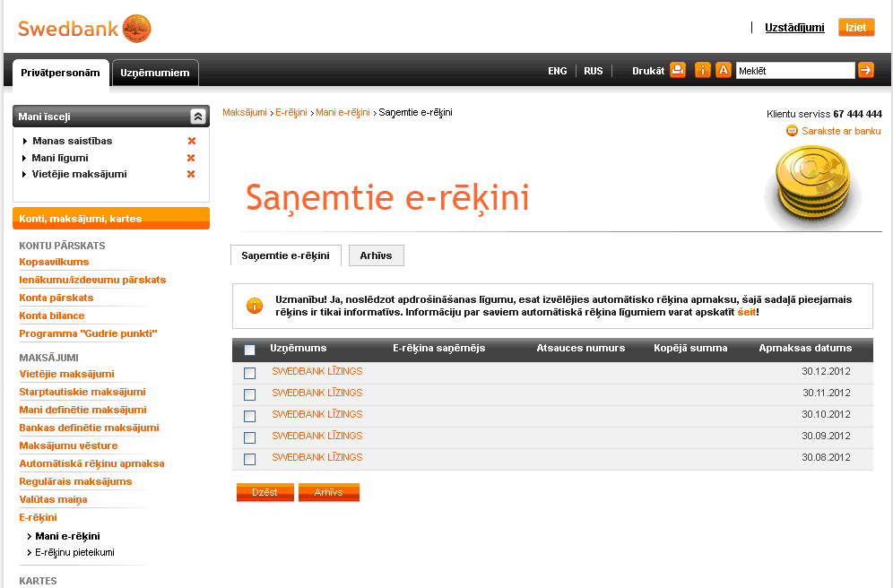Click the Iziet logout button
893x588 pixels.
point(856,27)
